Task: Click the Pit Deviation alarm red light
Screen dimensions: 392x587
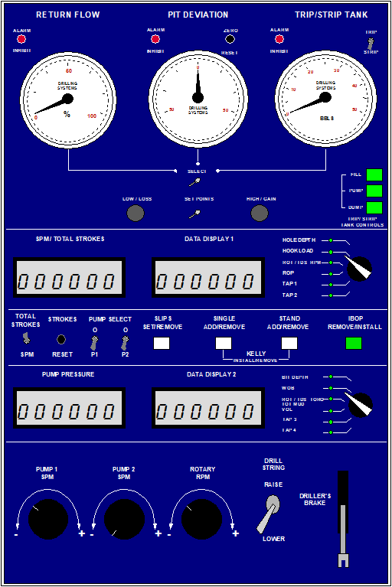Action: [x=155, y=39]
